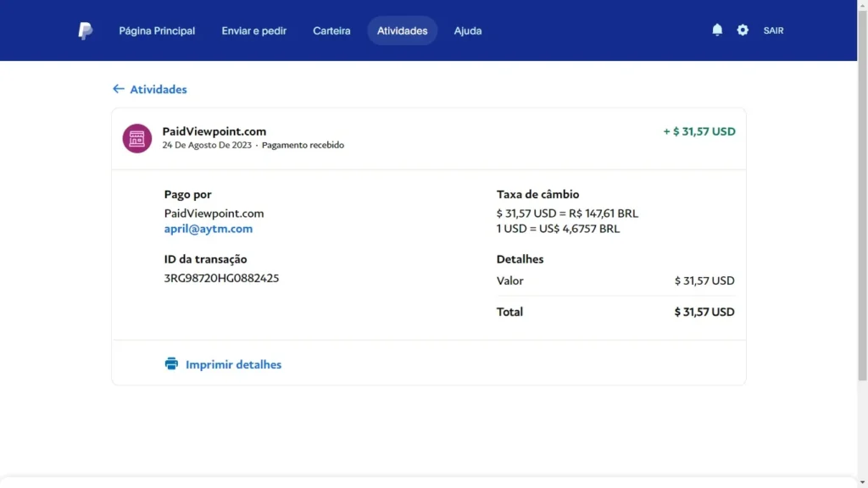Click the scrollbar down arrow
868x488 pixels.
[x=862, y=483]
